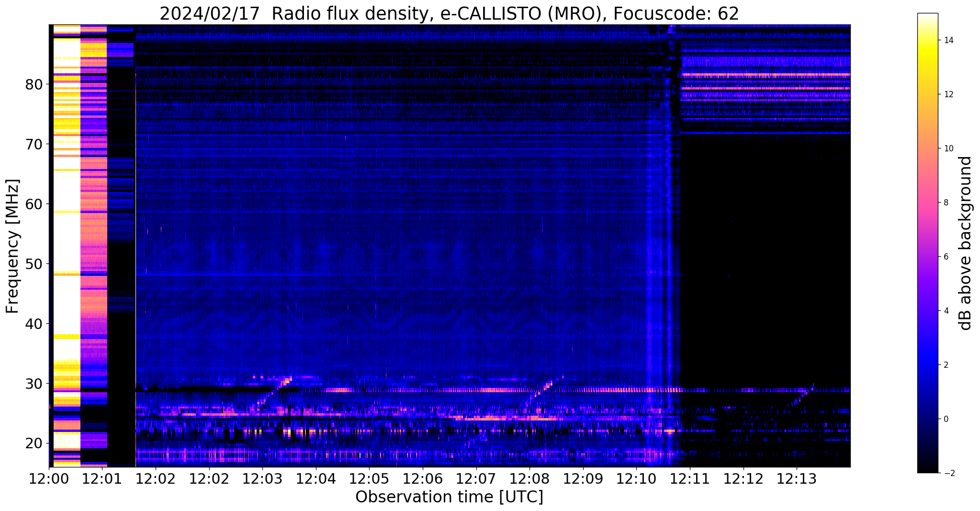Click the 'dB above background' colorbar label
This screenshot has height=511, width=980.
(x=966, y=243)
